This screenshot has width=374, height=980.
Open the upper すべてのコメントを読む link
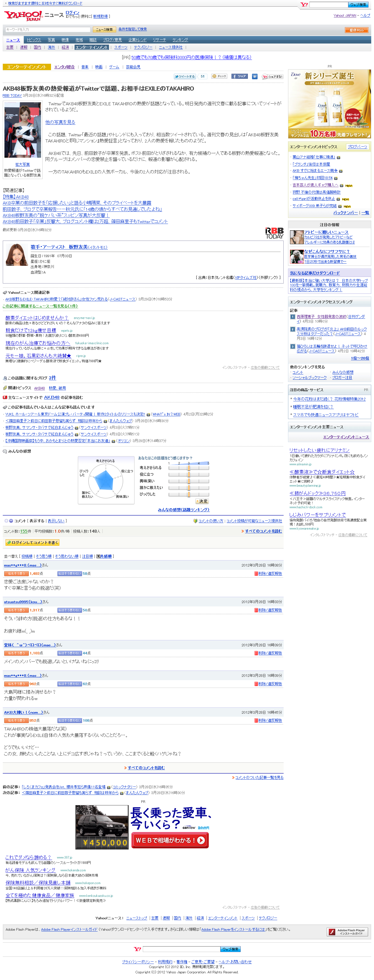pos(263,531)
